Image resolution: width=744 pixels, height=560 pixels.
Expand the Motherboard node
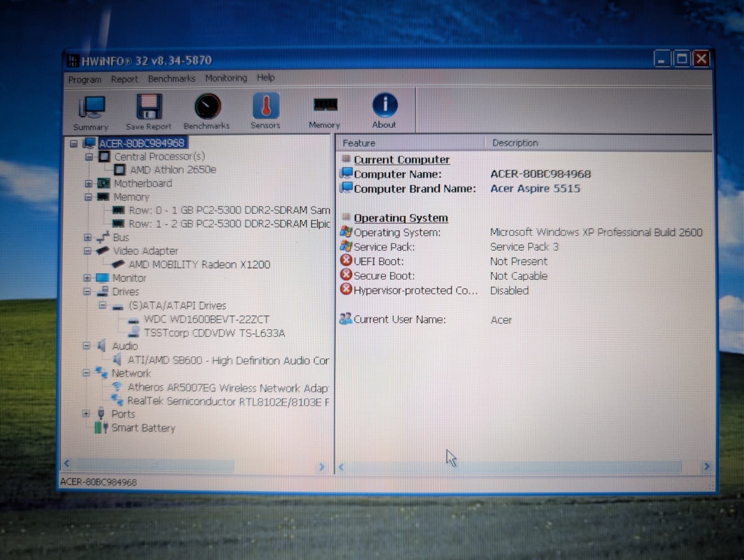click(x=88, y=184)
